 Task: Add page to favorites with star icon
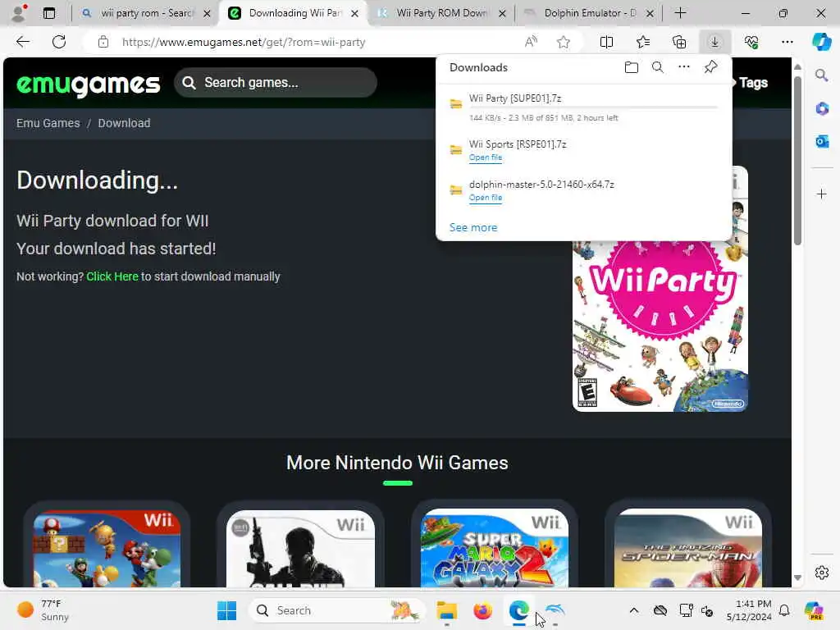point(563,42)
